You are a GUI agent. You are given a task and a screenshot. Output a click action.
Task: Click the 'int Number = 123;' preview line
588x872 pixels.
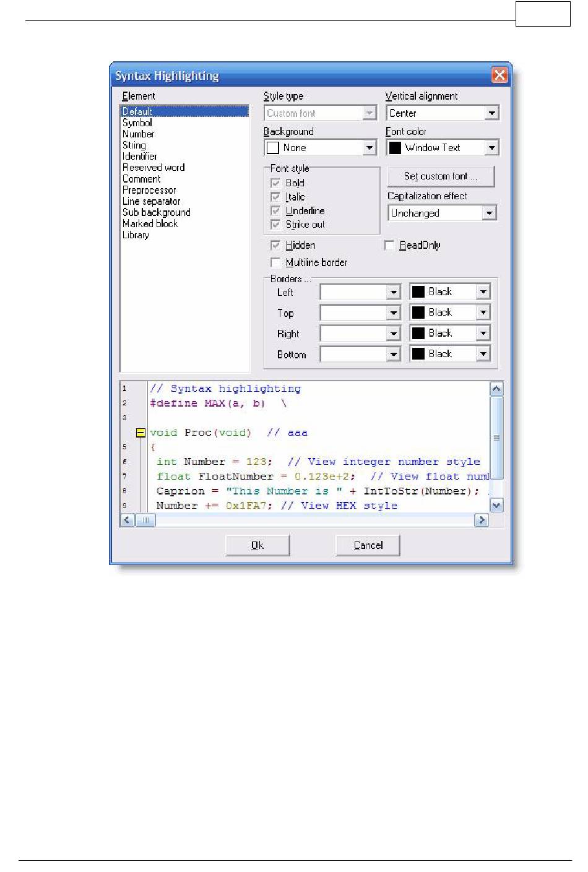(215, 462)
